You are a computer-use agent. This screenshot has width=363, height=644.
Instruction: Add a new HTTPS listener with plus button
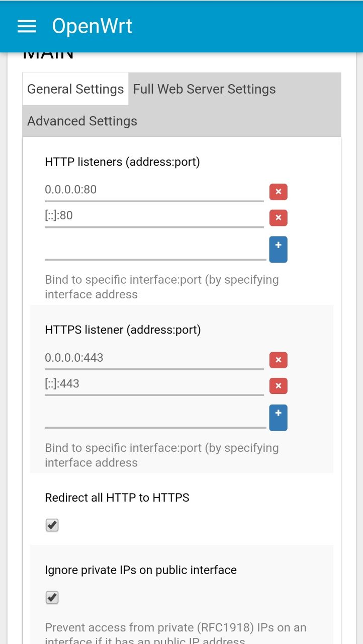(278, 418)
